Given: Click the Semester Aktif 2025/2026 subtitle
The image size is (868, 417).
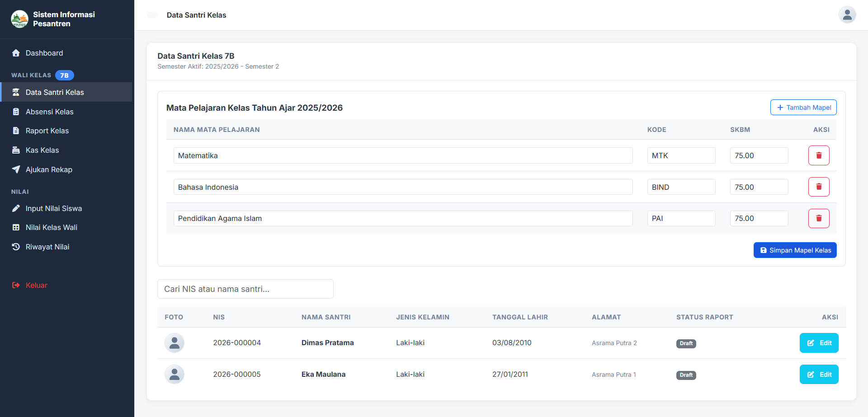Looking at the screenshot, I should (x=218, y=66).
